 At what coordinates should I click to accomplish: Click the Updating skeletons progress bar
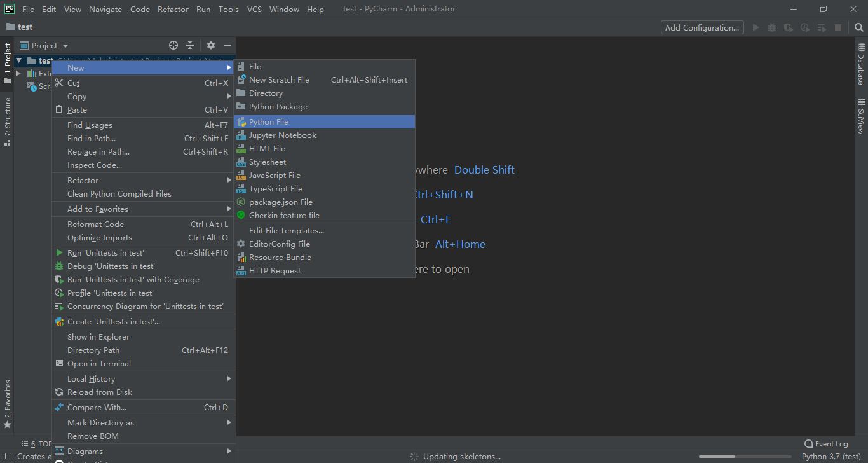pos(746,457)
